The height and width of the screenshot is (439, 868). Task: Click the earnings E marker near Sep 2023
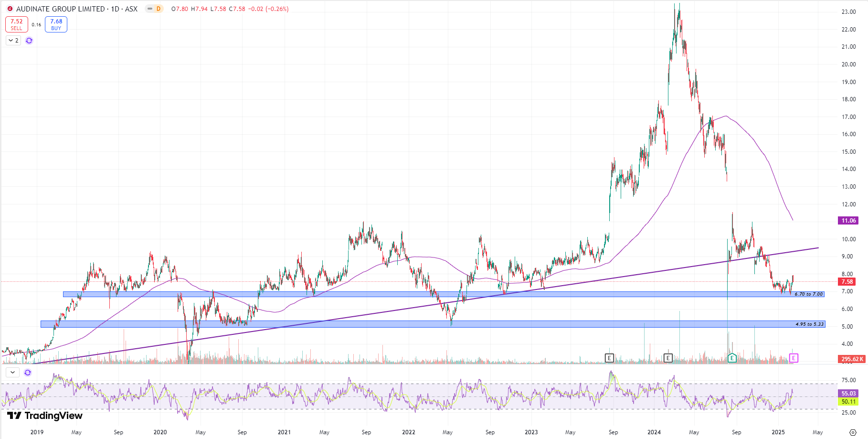tap(609, 358)
